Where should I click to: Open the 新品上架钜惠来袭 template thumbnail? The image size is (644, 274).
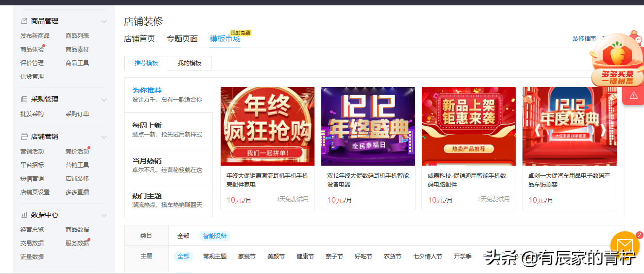[x=469, y=126]
